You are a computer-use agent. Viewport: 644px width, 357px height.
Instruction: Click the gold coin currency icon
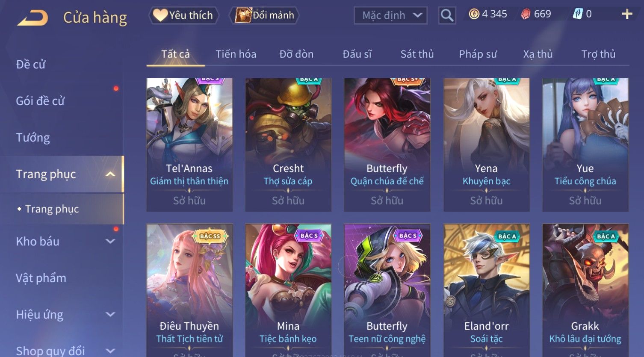[474, 14]
